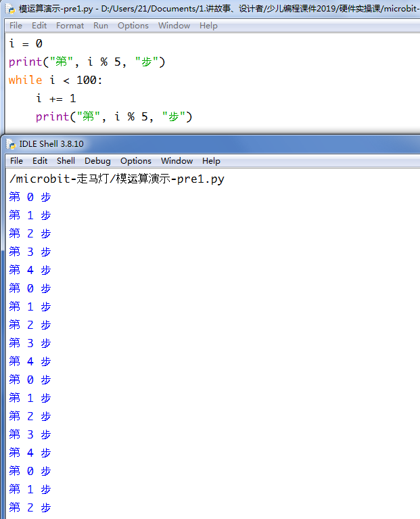Open the IDLE Shell's Help menu
This screenshot has height=519, width=420.
pyautogui.click(x=212, y=161)
